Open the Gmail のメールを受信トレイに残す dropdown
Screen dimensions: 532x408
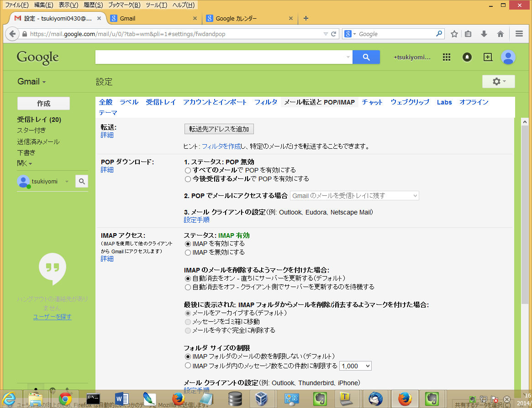354,196
